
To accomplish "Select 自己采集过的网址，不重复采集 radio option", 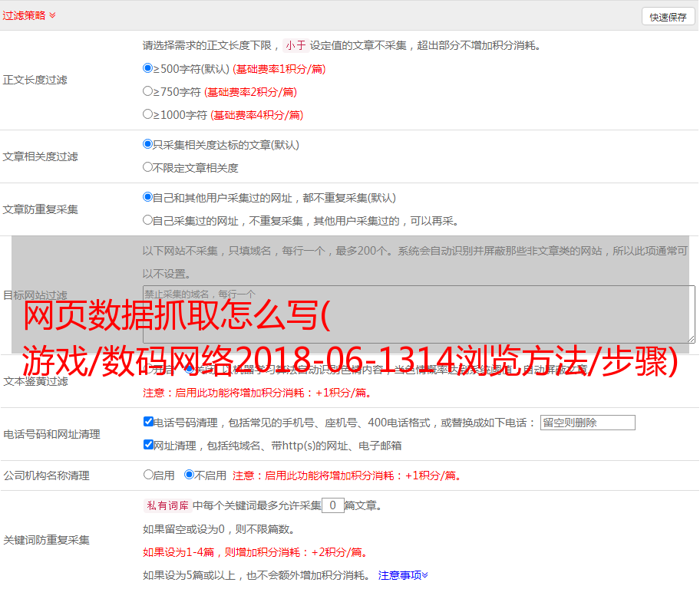I will pos(147,219).
